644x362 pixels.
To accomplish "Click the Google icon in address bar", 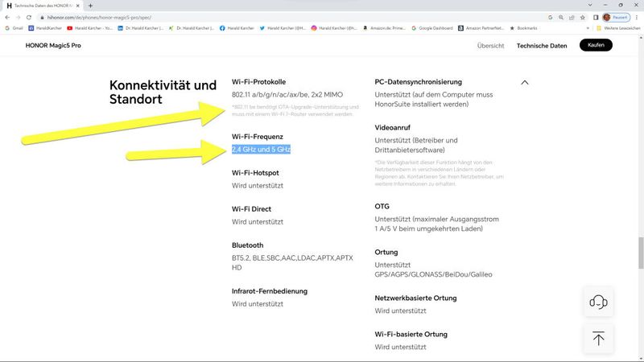I will [x=551, y=18].
